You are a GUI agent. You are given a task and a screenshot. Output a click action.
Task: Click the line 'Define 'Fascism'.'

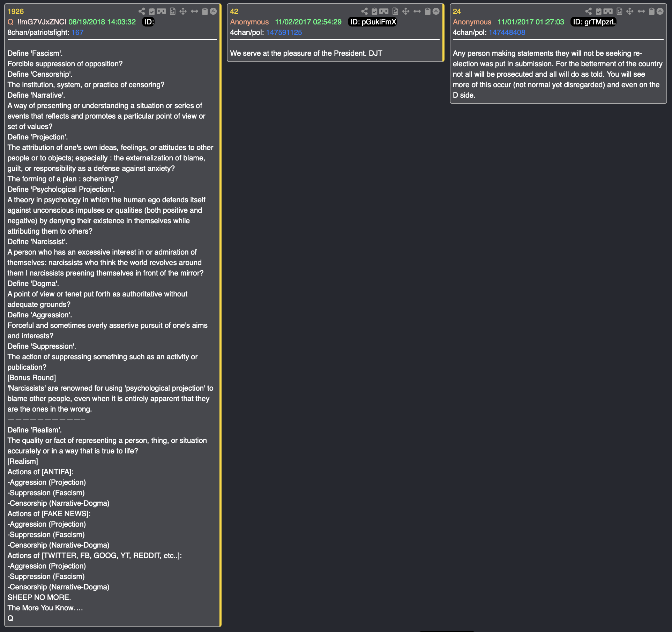click(35, 53)
